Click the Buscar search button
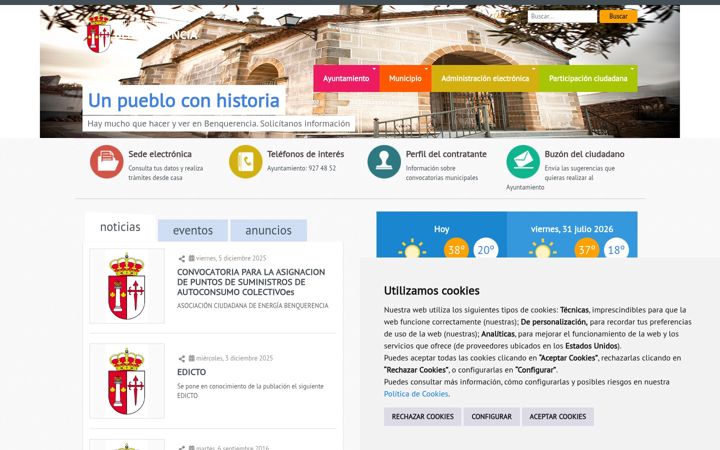 (x=618, y=16)
